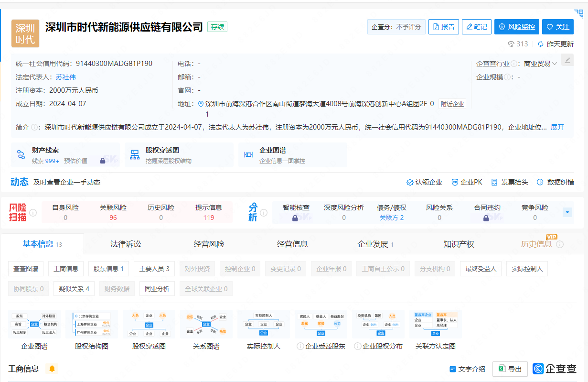Screen dimensions: 588x382
Task: Click the 导出 export button
Action: pyautogui.click(x=510, y=369)
